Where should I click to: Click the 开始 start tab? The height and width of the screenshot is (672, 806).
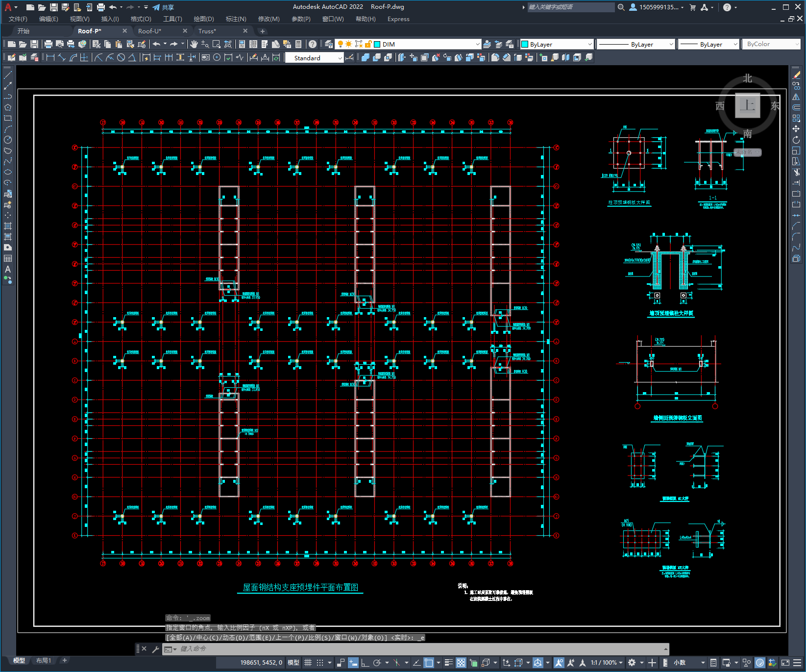[24, 31]
